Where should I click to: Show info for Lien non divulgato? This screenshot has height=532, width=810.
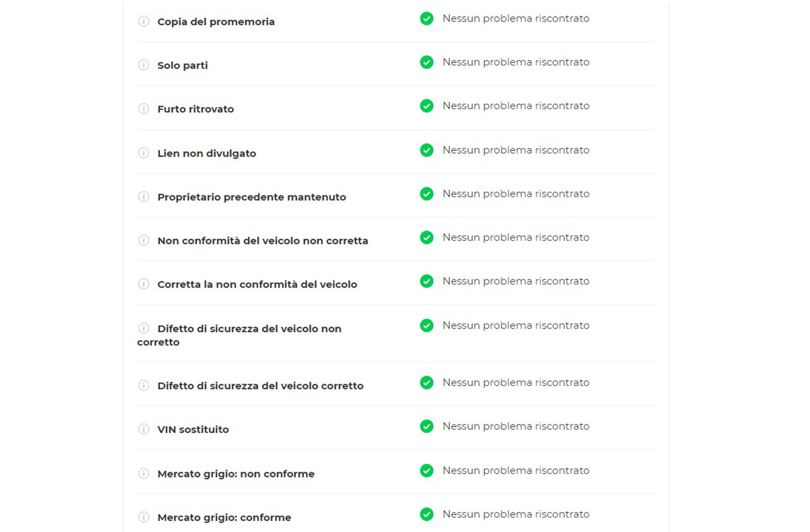tap(144, 153)
